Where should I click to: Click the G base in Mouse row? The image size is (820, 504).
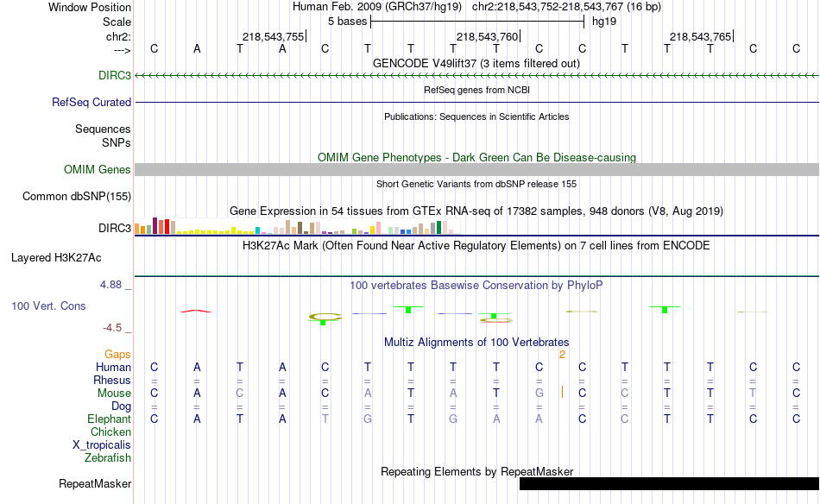click(539, 394)
